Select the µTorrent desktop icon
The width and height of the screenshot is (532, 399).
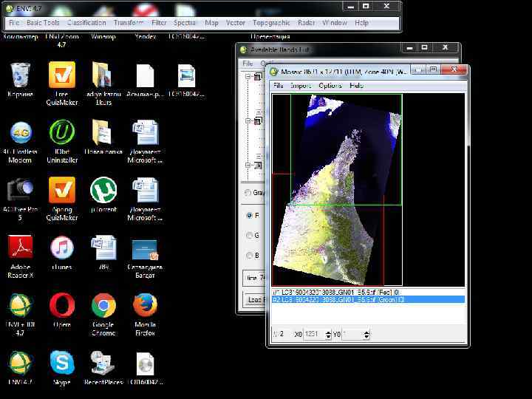click(103, 195)
